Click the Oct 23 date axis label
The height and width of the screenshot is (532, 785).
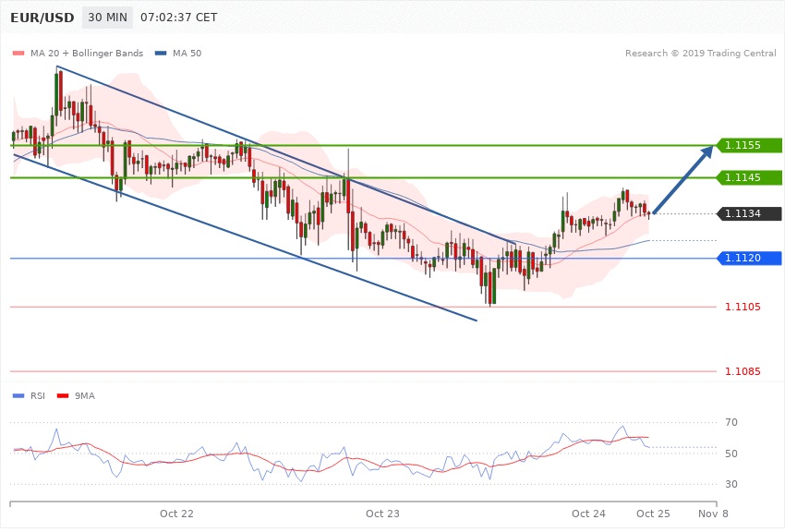pos(382,514)
